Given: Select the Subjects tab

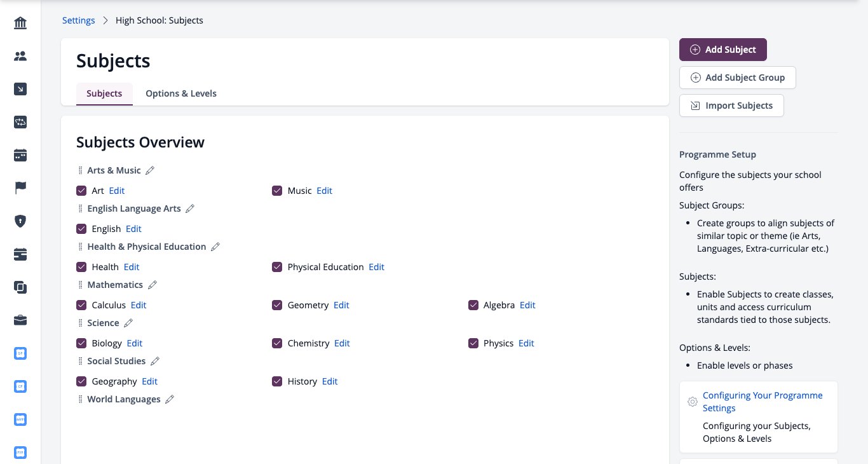Looking at the screenshot, I should point(104,93).
